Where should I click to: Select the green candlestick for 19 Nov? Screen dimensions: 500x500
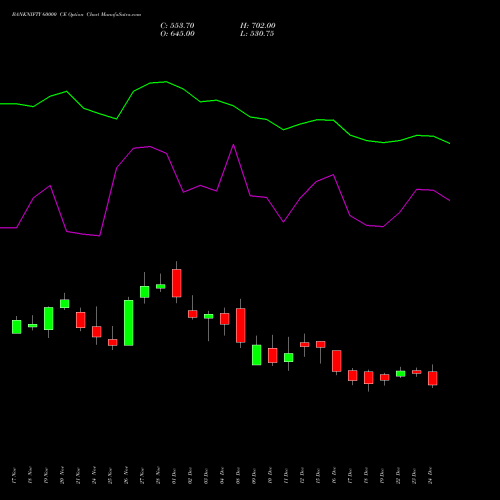point(49,319)
